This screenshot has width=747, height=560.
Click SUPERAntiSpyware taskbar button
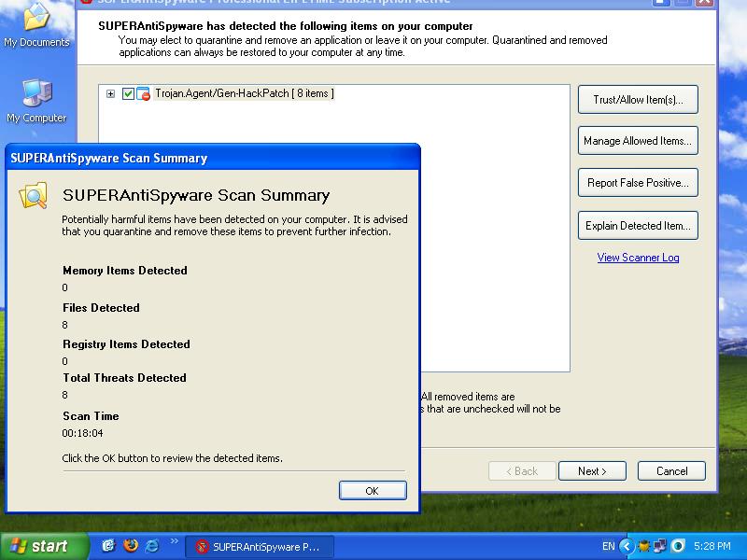260,547
